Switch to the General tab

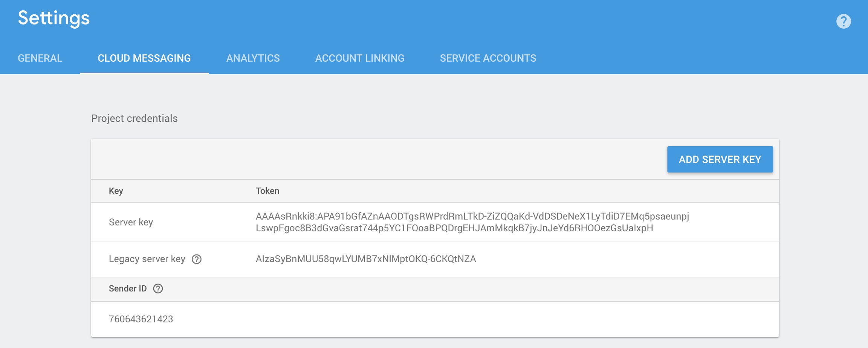click(40, 58)
